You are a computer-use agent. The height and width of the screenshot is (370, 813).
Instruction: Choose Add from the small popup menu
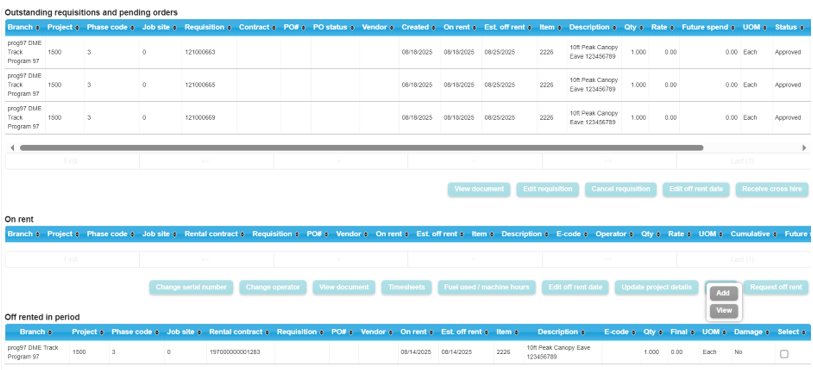point(723,293)
